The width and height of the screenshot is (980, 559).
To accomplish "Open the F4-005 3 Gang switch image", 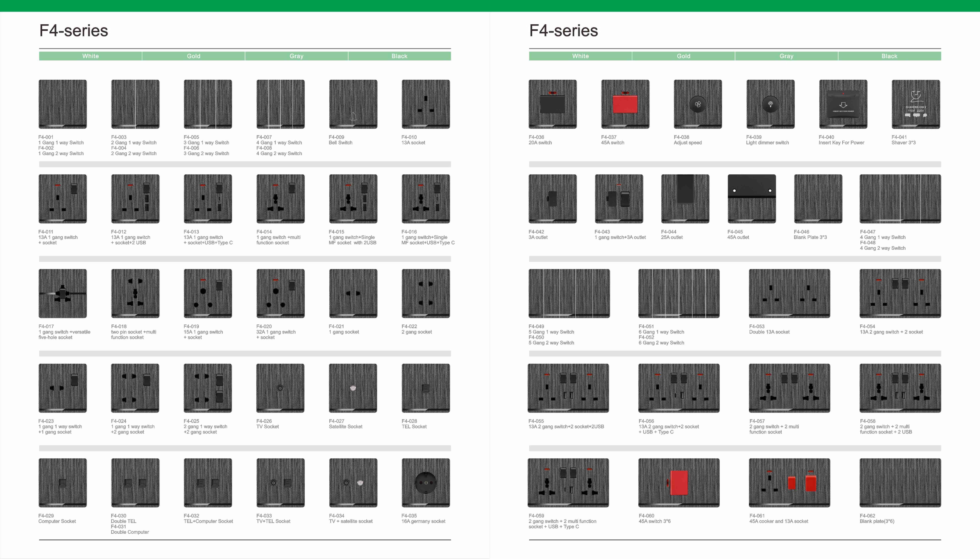I will (x=208, y=104).
